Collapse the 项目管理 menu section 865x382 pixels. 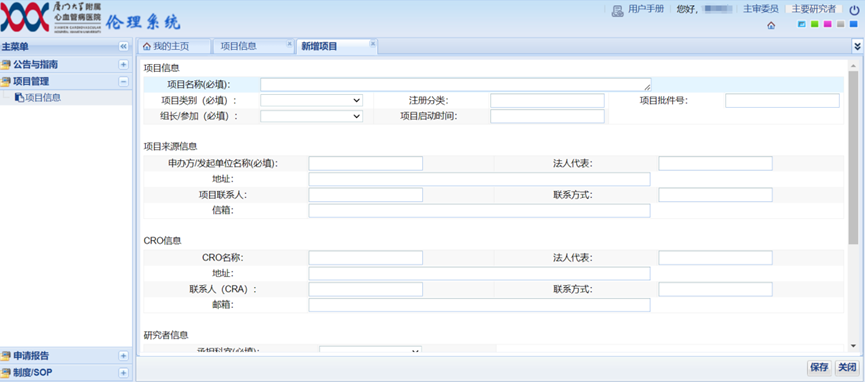coord(124,82)
